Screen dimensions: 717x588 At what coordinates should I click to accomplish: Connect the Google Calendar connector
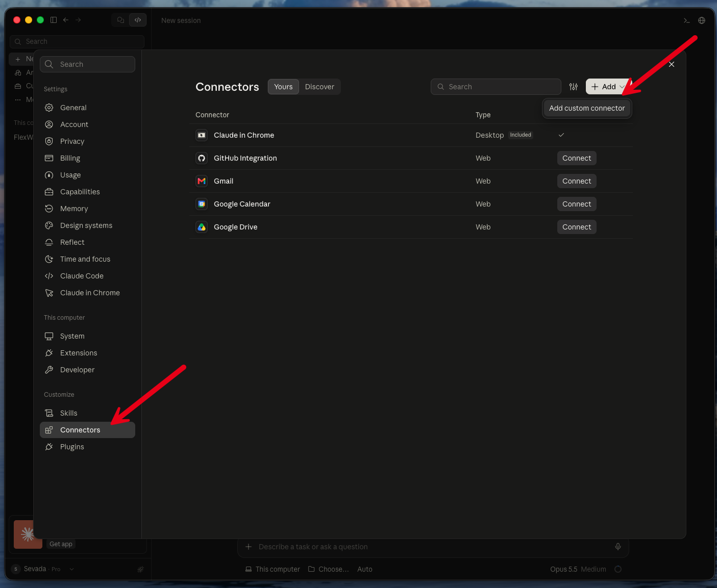pos(577,204)
